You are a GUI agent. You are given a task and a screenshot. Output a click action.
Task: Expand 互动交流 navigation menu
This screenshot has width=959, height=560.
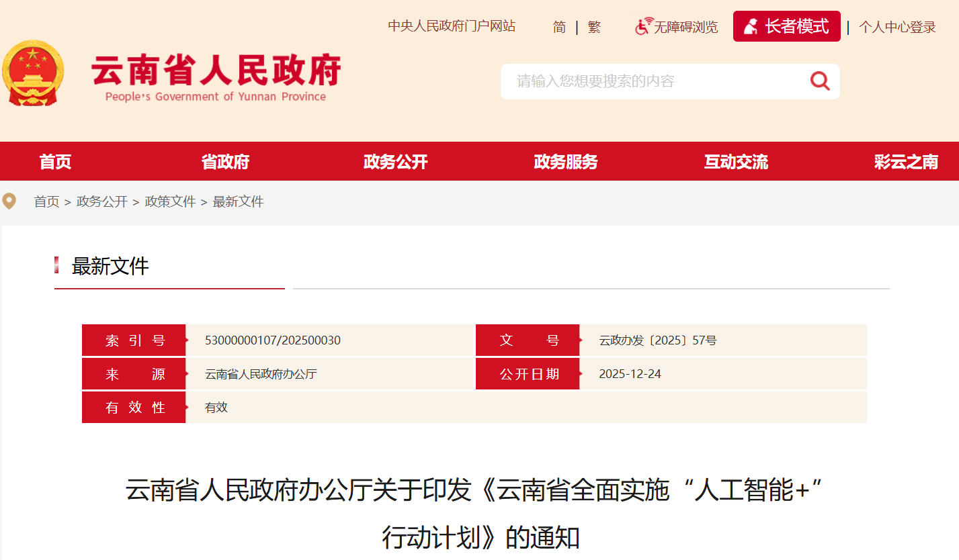click(x=736, y=162)
